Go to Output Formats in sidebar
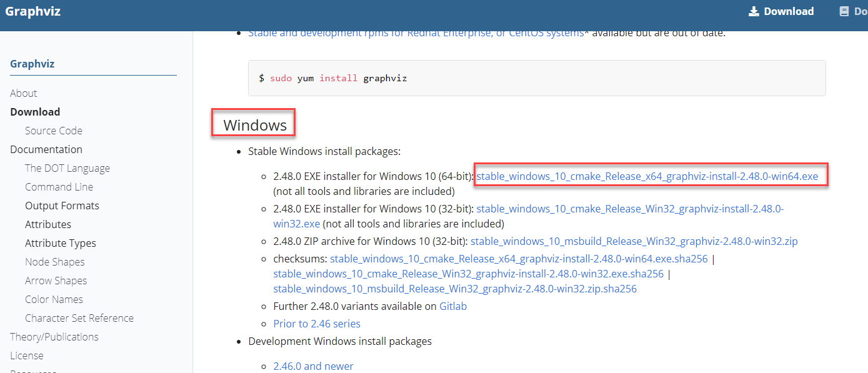This screenshot has width=868, height=373. (x=62, y=206)
